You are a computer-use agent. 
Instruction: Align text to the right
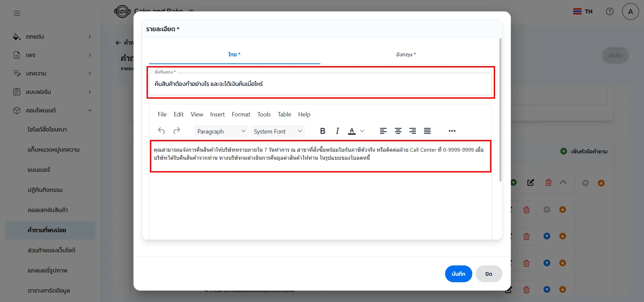(x=413, y=131)
